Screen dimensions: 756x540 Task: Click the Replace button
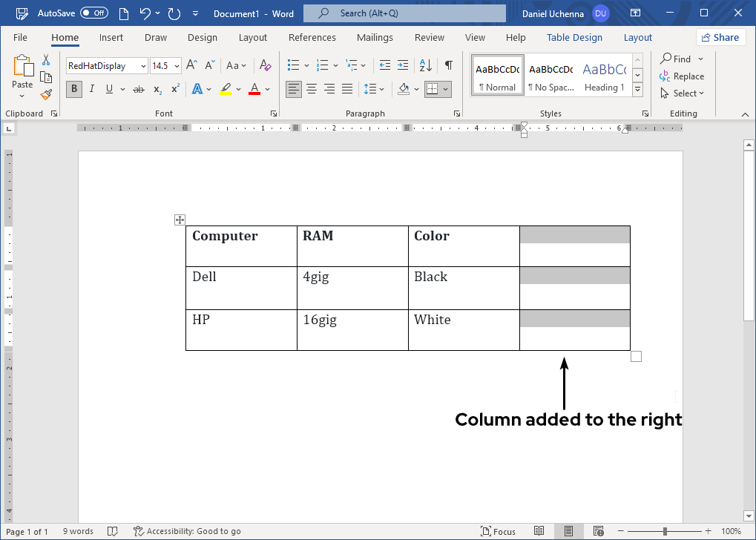pyautogui.click(x=683, y=76)
